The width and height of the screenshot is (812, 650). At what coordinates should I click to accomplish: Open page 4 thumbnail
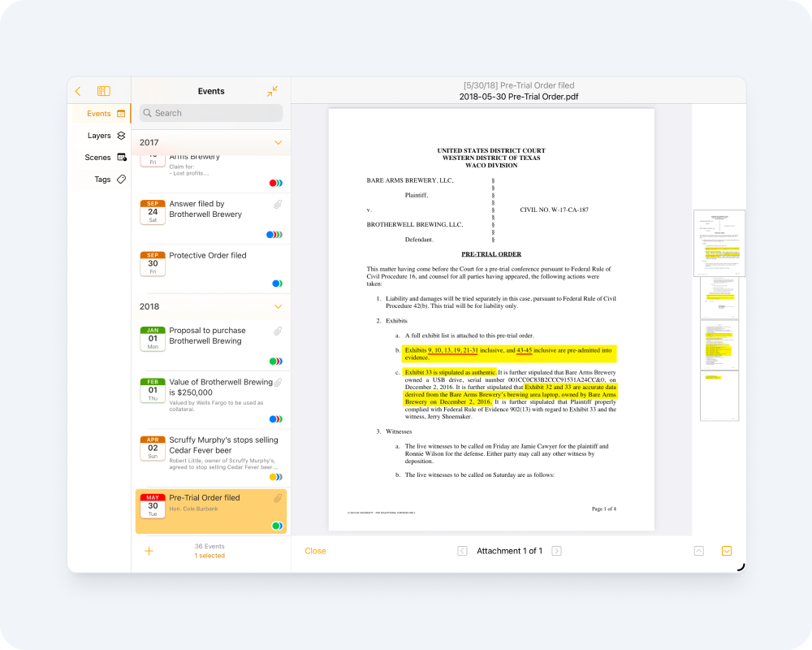point(719,396)
